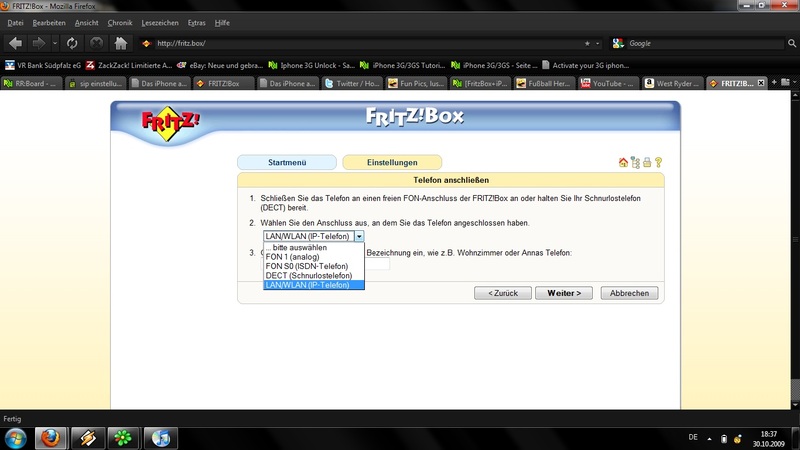Screen dimensions: 800x450
Task: Open the iTunes taskbar icon
Action: point(161,438)
